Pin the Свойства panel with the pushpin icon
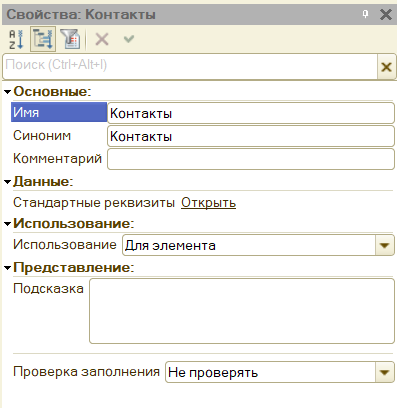Screen dimensions: 397x408 (365, 14)
